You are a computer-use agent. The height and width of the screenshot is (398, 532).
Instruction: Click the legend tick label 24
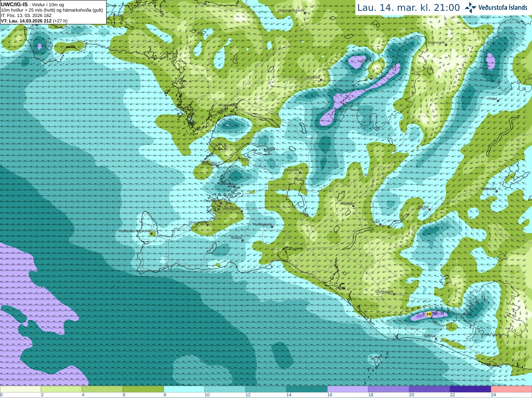click(493, 395)
